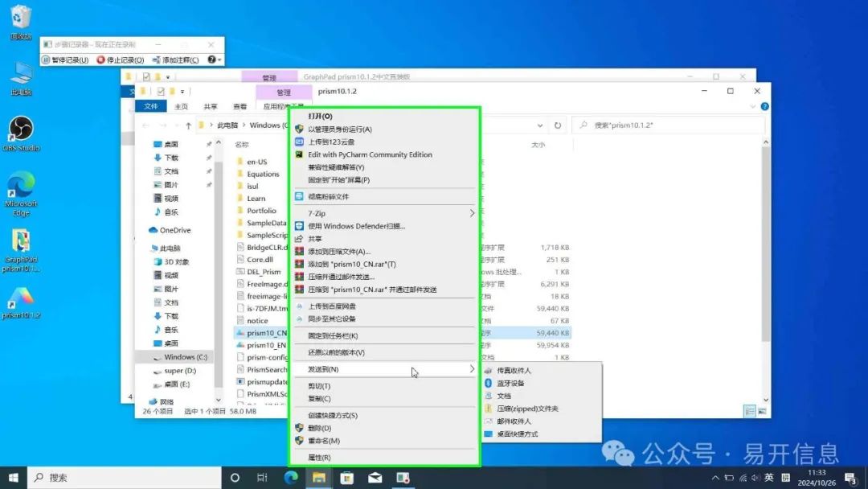Open Mail app from the taskbar
Image resolution: width=868 pixels, height=489 pixels.
[375, 478]
